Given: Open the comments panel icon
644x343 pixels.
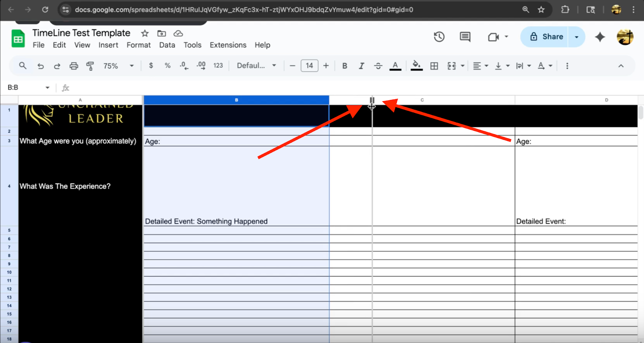Looking at the screenshot, I should (x=465, y=37).
